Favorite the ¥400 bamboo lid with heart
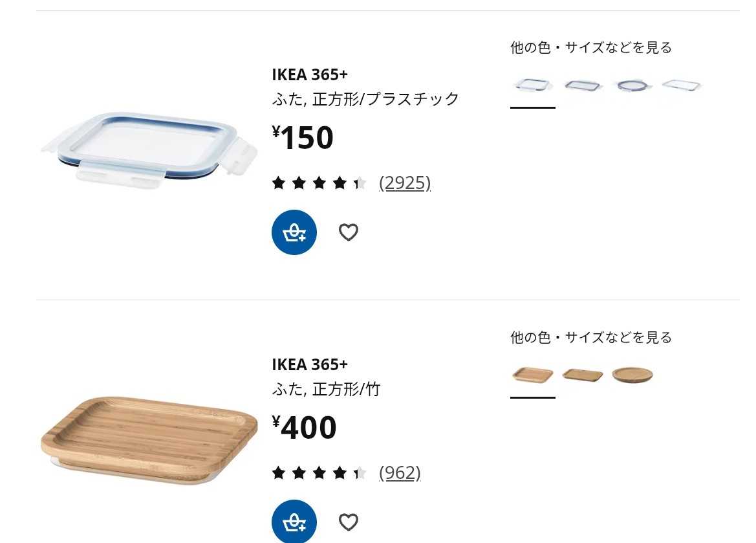This screenshot has height=543, width=756. coord(349,522)
